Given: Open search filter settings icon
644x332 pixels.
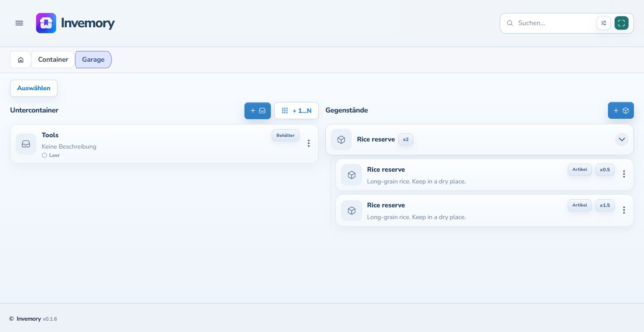Looking at the screenshot, I should pyautogui.click(x=604, y=23).
